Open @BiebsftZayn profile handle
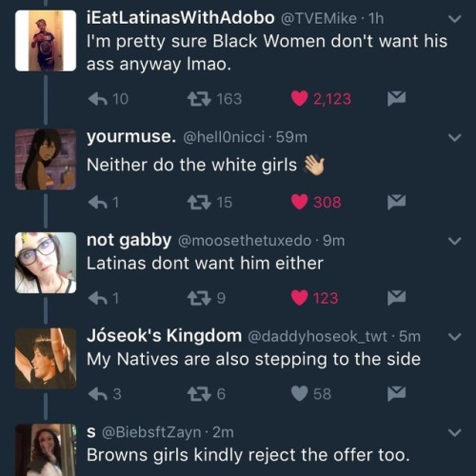Viewport: 476px width, 476px height. [151, 432]
